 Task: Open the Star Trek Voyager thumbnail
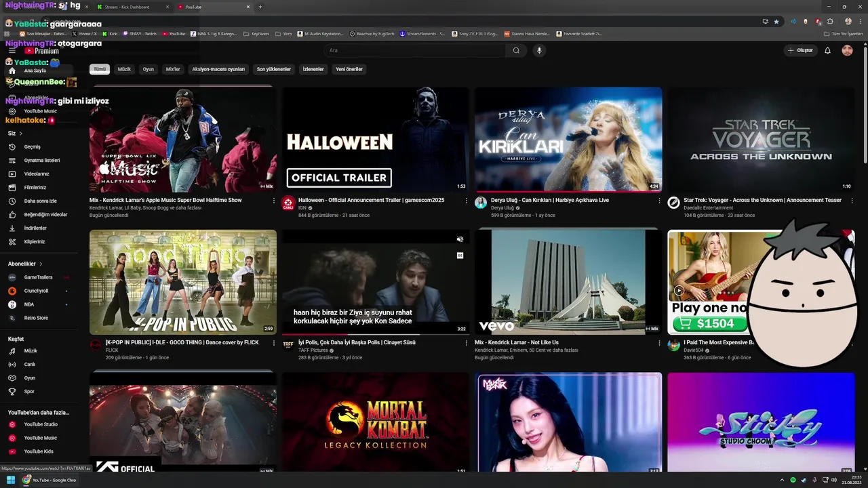click(x=761, y=140)
